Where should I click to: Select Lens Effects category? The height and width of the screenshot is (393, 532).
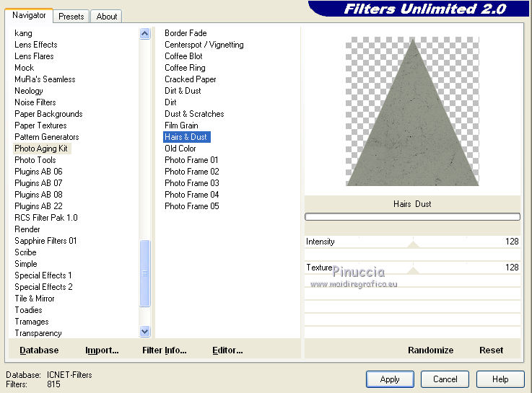point(36,45)
